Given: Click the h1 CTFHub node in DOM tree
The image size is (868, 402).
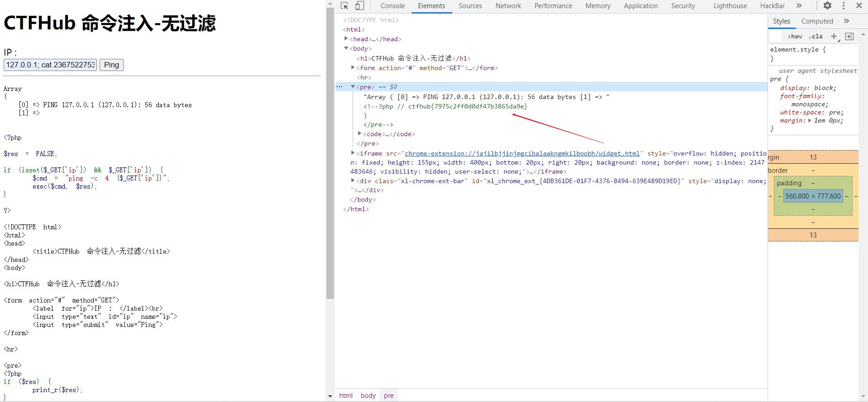Looking at the screenshot, I should tap(414, 58).
